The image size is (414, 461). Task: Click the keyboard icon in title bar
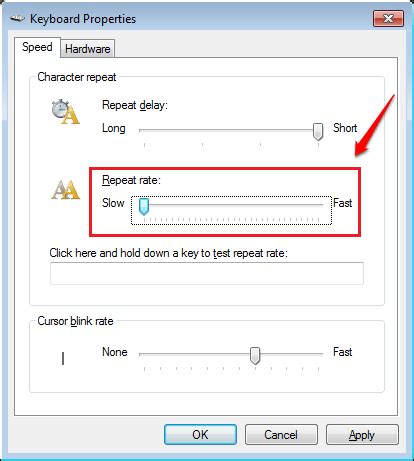tap(17, 19)
